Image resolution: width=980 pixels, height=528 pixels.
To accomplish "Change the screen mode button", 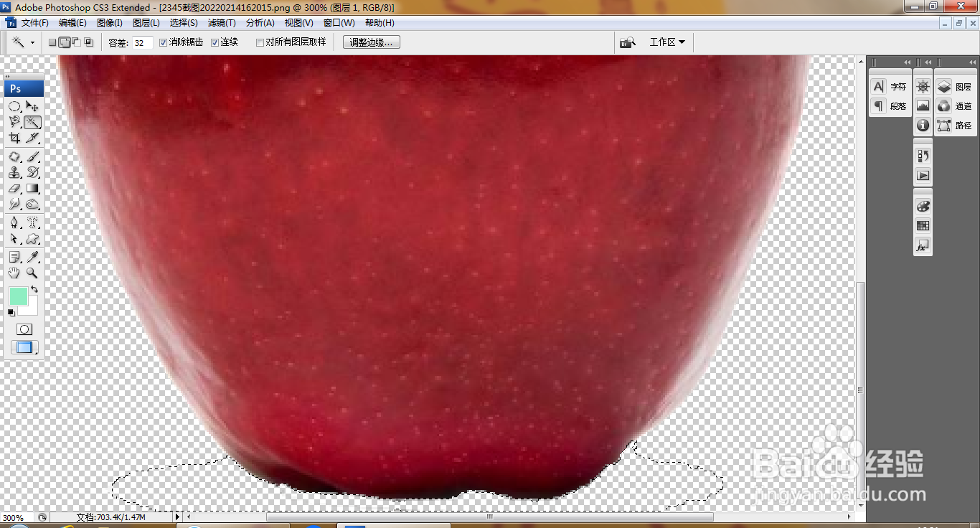I will point(24,348).
